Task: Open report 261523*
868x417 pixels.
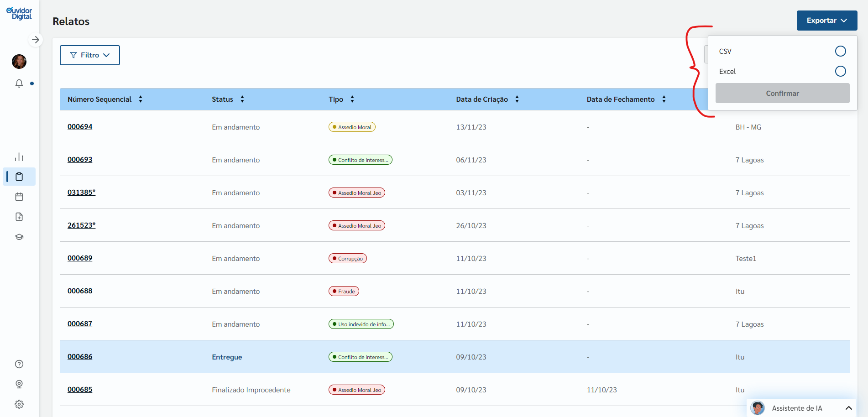Action: point(82,225)
